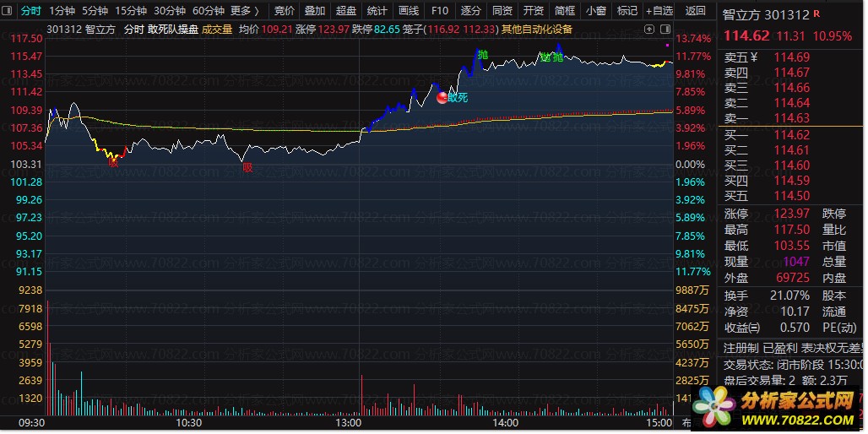Click the 返回 back button
This screenshot has height=434, width=868.
coord(695,10)
